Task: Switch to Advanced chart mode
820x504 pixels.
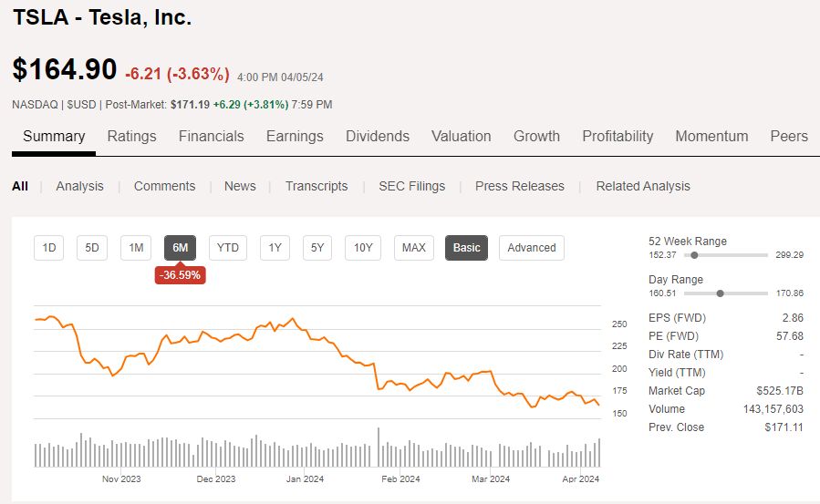Action: pyautogui.click(x=531, y=248)
